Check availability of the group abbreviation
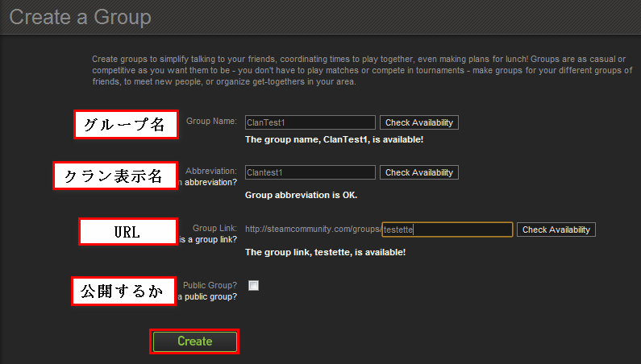The height and width of the screenshot is (364, 641). (x=419, y=172)
